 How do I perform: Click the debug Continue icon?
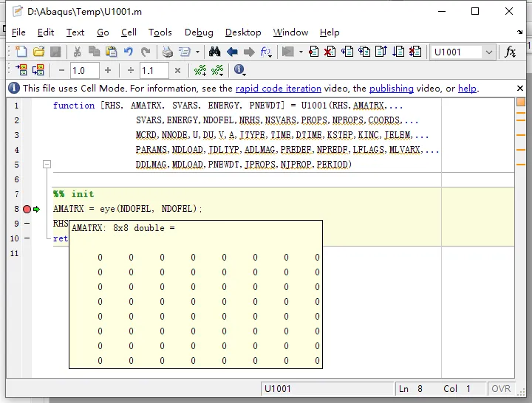coord(398,52)
